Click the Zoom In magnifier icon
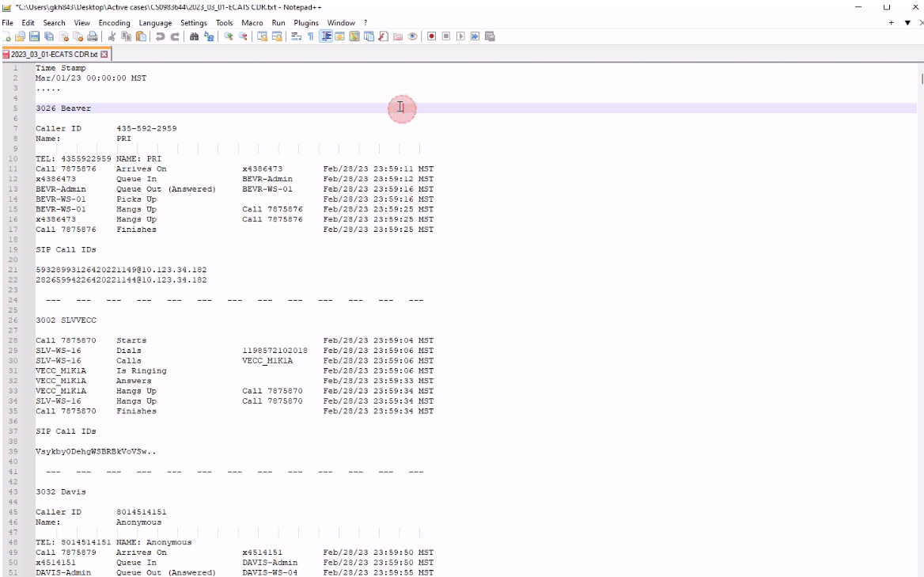This screenshot has height=577, width=924. tap(228, 36)
